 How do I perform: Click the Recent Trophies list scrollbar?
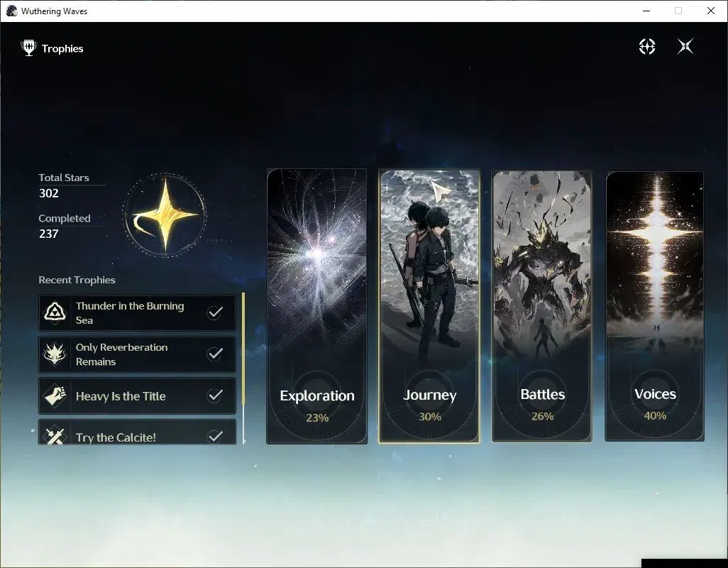pos(243,368)
